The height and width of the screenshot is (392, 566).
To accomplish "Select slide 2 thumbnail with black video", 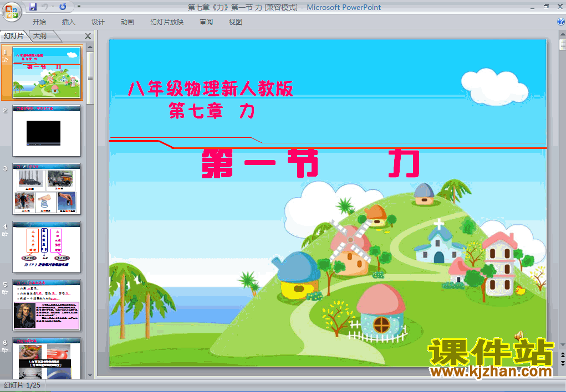I will click(47, 131).
